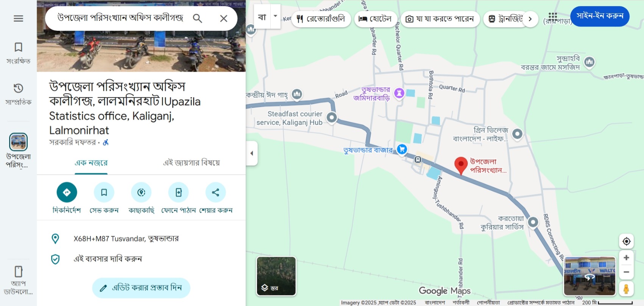
Task: Click the Sign in (সাইন-ইন করুন) button
Action: click(600, 16)
